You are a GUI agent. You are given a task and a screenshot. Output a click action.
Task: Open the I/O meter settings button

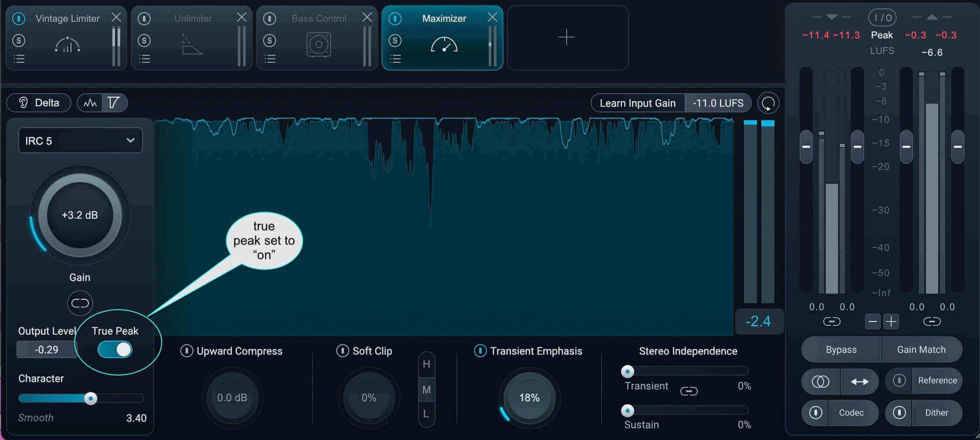[x=882, y=17]
